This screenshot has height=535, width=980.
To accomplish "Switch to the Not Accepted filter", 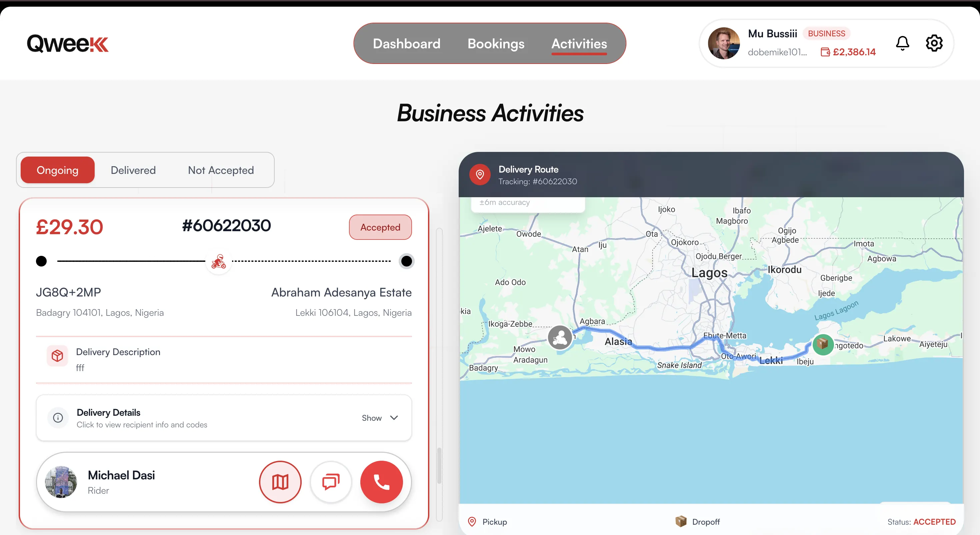I will click(221, 170).
